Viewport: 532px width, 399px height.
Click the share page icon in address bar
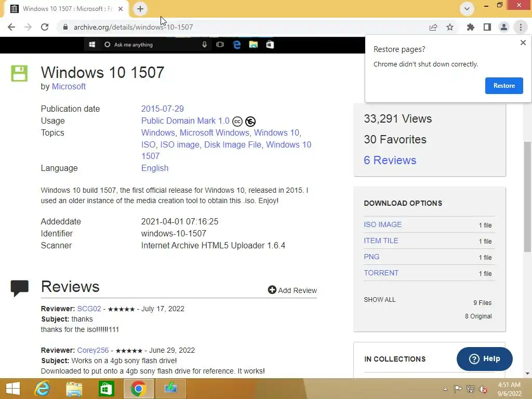tap(433, 27)
